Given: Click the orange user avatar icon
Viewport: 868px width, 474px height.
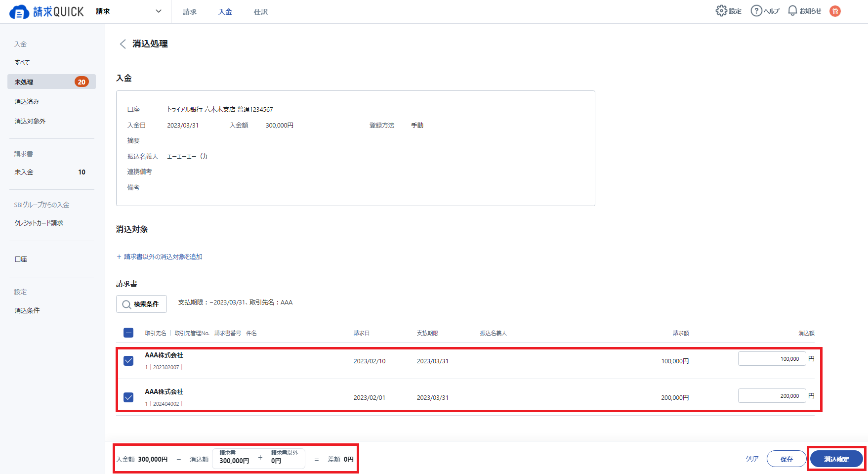Looking at the screenshot, I should 835,11.
